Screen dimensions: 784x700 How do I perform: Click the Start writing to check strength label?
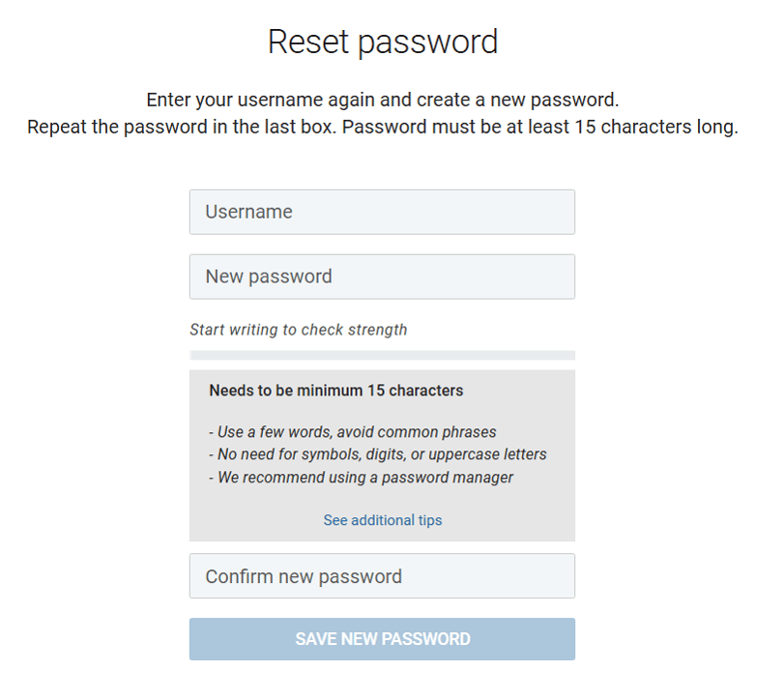point(299,330)
